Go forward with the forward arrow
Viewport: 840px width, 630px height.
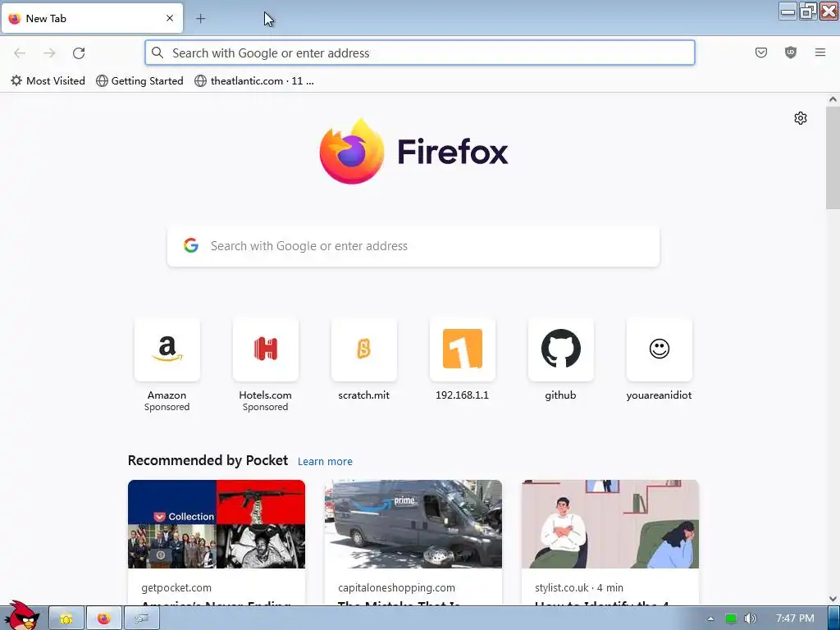(49, 52)
